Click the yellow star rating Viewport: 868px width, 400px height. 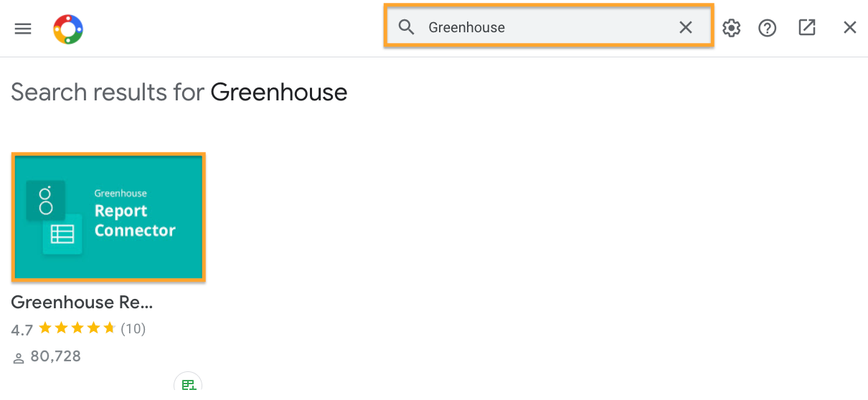click(77, 329)
